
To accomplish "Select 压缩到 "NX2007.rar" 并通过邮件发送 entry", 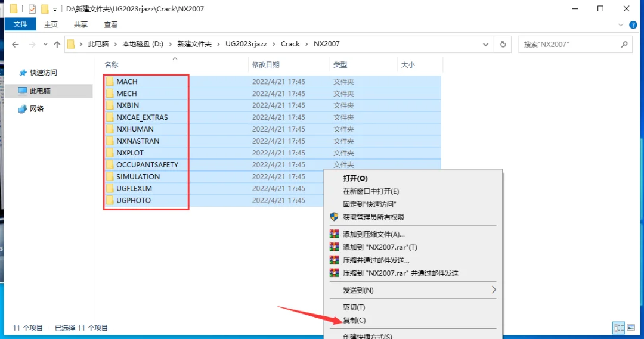I will coord(401,273).
